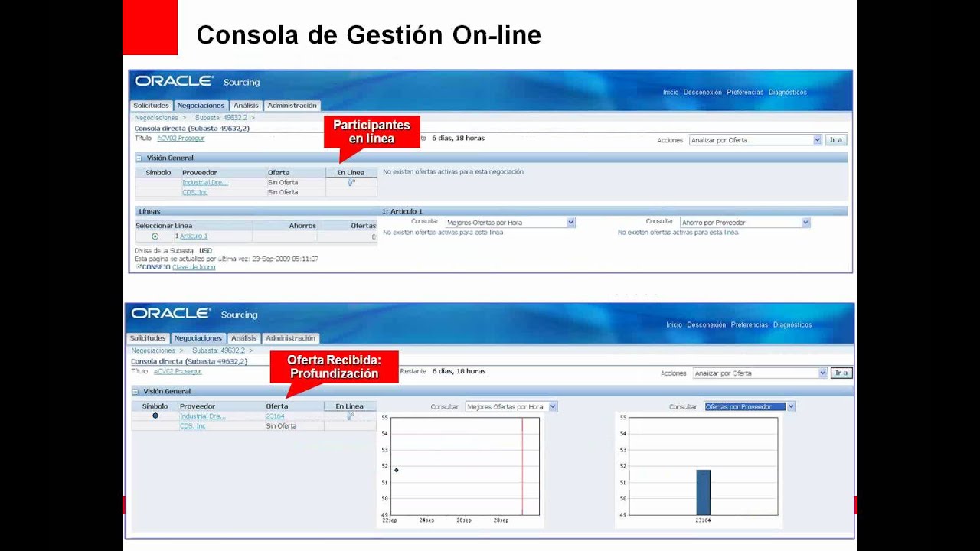Click Inicio link in lower console
Image resolution: width=980 pixels, height=551 pixels.
(674, 325)
